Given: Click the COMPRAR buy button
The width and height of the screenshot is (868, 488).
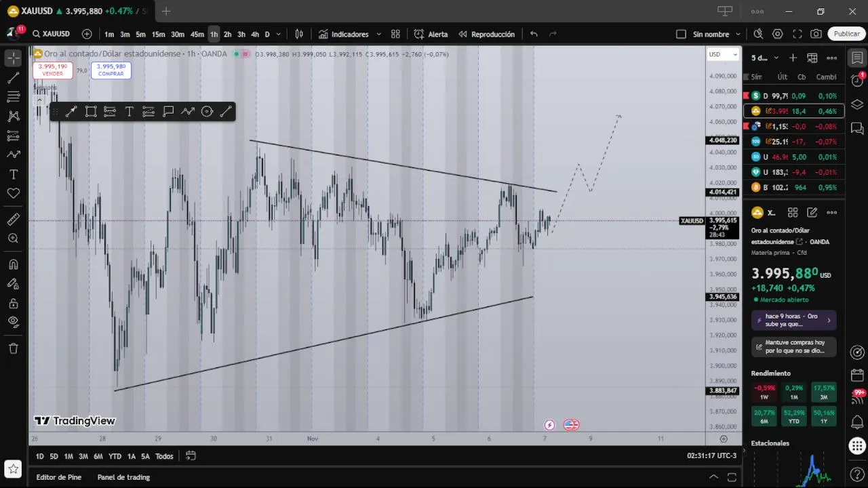Looking at the screenshot, I should coord(111,70).
